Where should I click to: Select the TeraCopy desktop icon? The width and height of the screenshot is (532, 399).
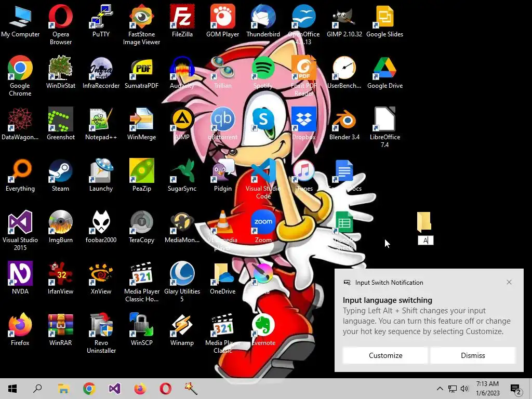pyautogui.click(x=141, y=222)
